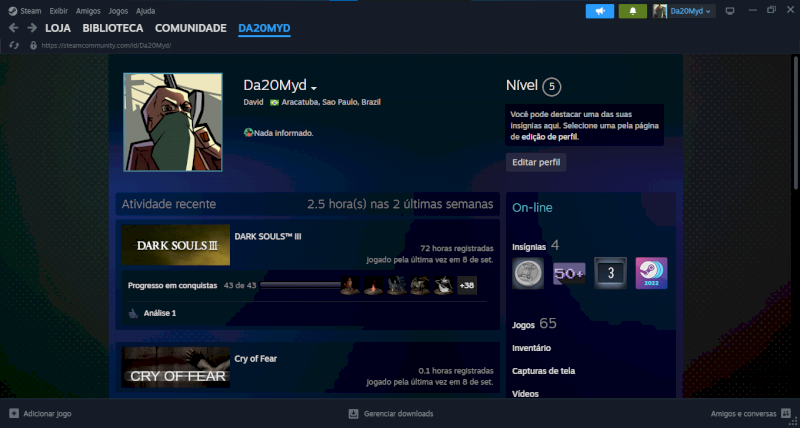Open the Dark Souls III banner image
Screen dimensions: 800x428
[176, 245]
